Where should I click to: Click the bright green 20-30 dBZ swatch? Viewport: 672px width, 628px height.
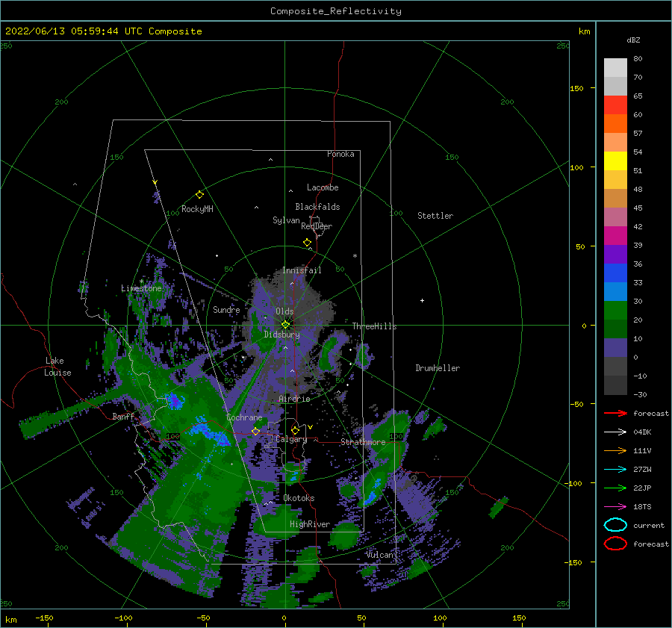pyautogui.click(x=615, y=311)
